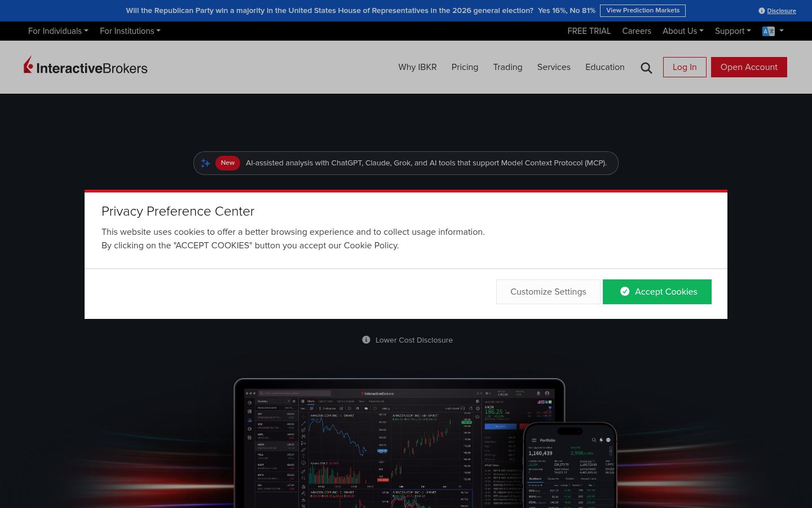The width and height of the screenshot is (812, 508).
Task: Open the Careers link
Action: [x=637, y=31]
